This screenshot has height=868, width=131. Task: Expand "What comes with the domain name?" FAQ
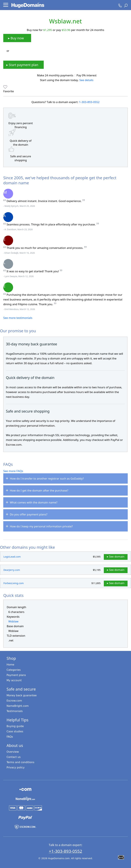(x=65, y=502)
